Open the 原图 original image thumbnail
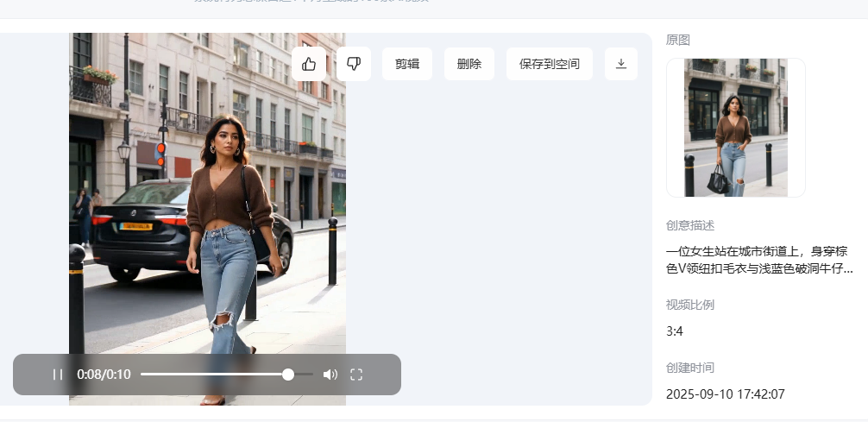 (735, 128)
